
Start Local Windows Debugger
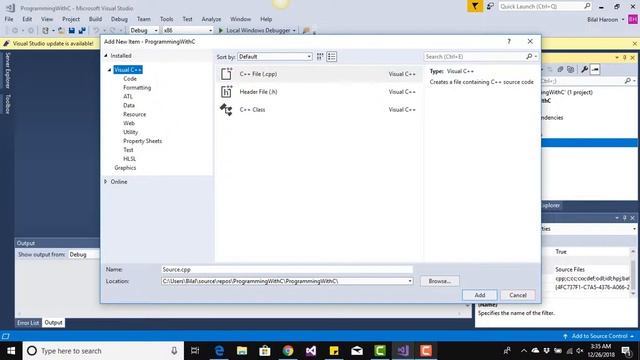tap(256, 30)
